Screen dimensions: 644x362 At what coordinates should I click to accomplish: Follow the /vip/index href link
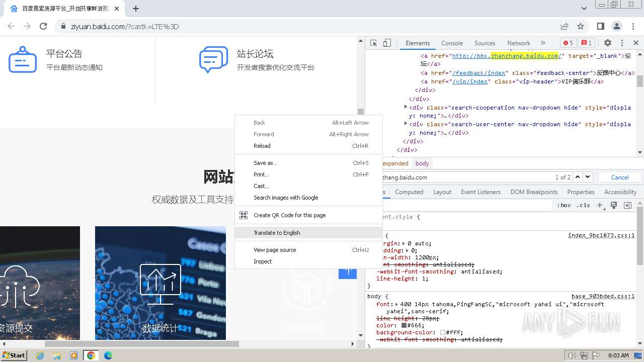pos(470,81)
